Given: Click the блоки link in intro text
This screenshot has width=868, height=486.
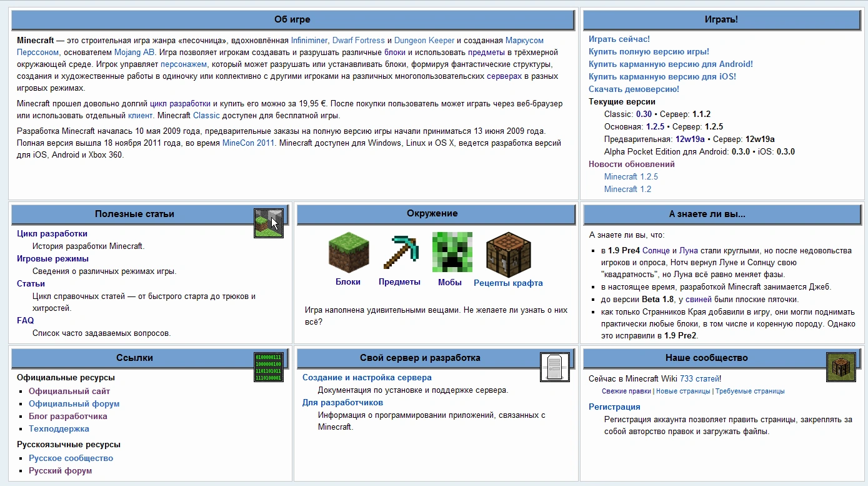Looking at the screenshot, I should pyautogui.click(x=394, y=53).
